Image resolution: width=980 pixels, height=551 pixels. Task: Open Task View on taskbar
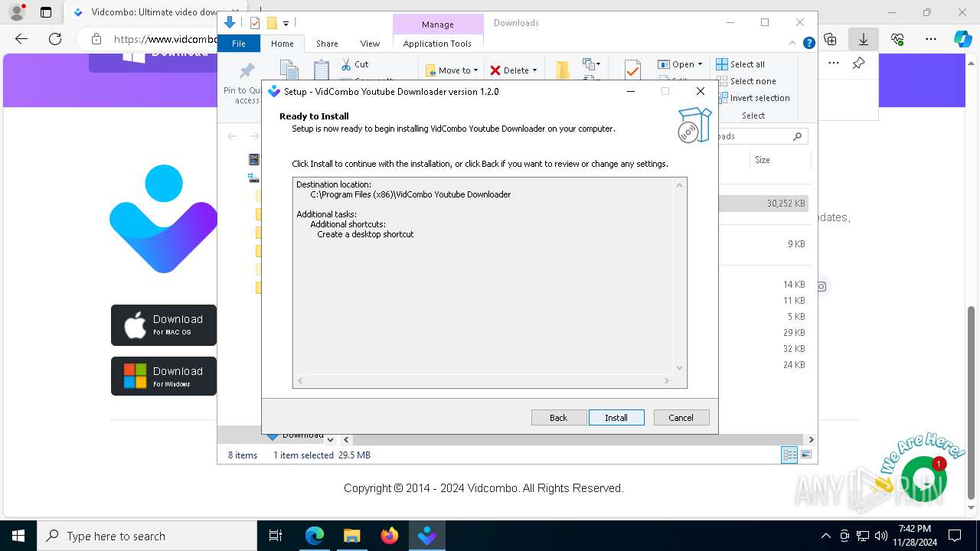coord(276,536)
